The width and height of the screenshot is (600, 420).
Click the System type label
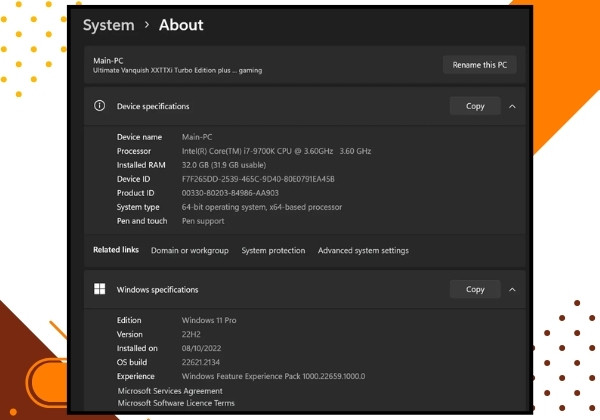click(x=138, y=207)
